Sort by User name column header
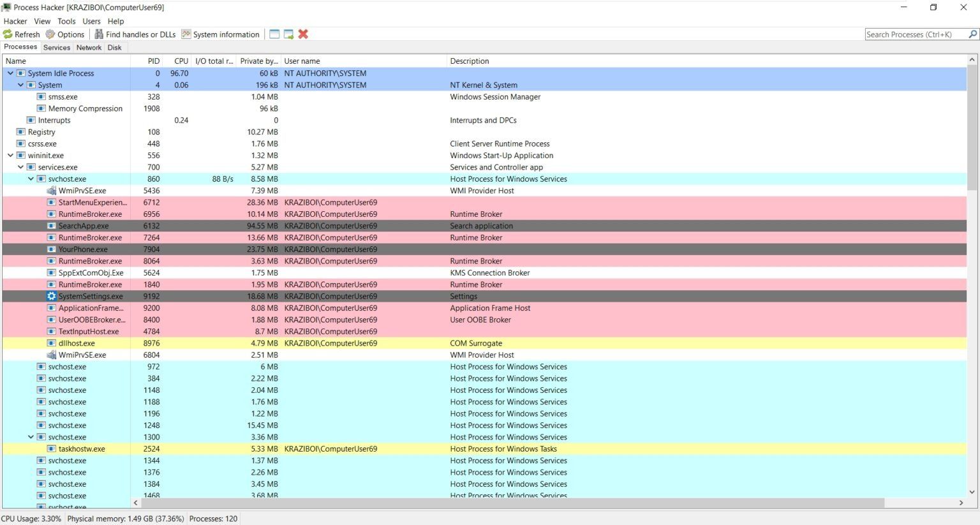 364,61
